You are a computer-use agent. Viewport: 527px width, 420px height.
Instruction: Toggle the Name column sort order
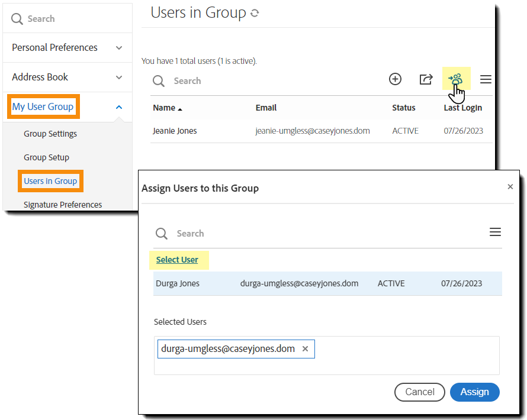165,108
